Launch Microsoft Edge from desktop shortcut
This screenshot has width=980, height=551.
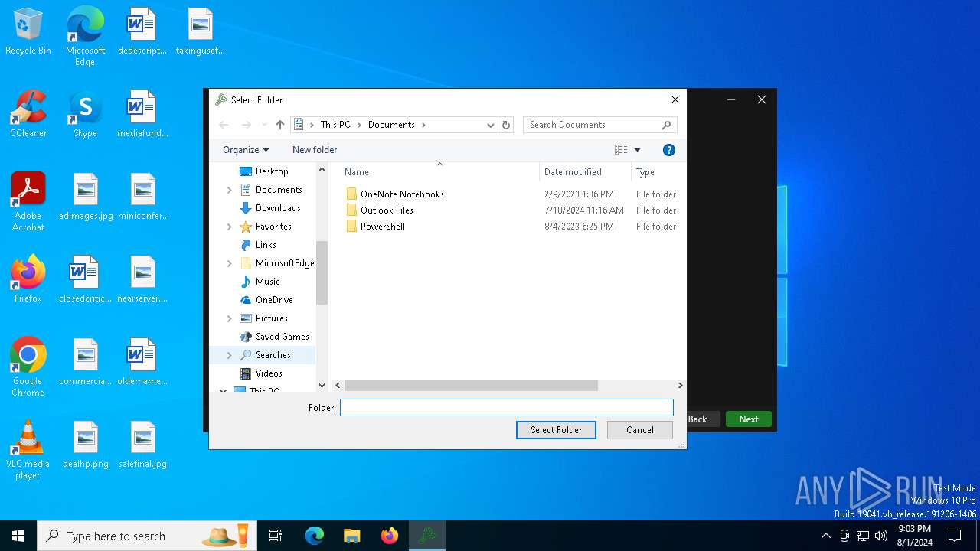(x=85, y=36)
